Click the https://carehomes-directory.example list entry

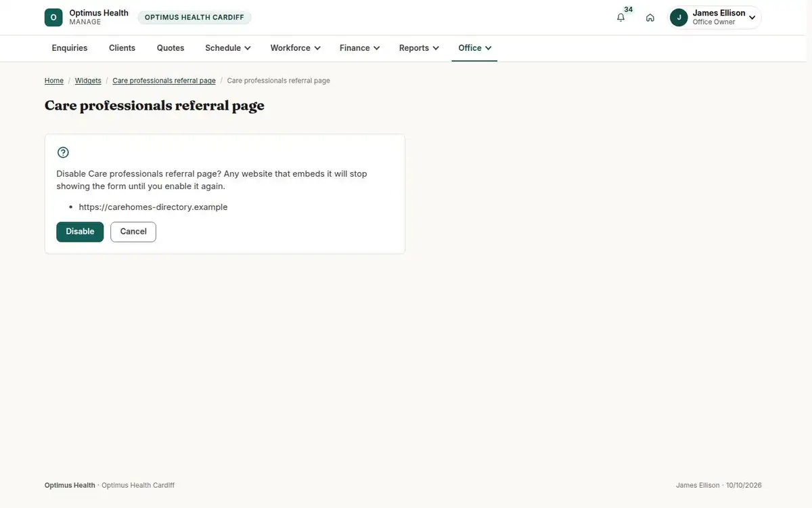pyautogui.click(x=153, y=207)
